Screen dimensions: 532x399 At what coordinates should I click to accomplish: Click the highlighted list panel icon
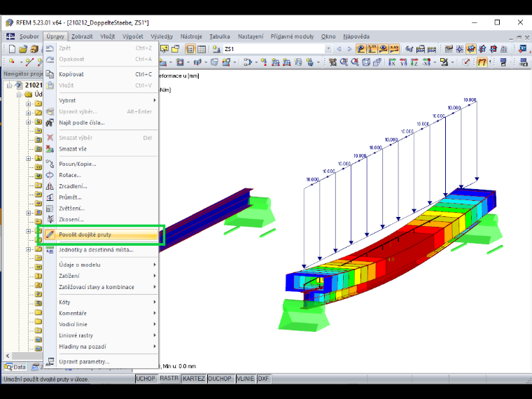pos(190,49)
